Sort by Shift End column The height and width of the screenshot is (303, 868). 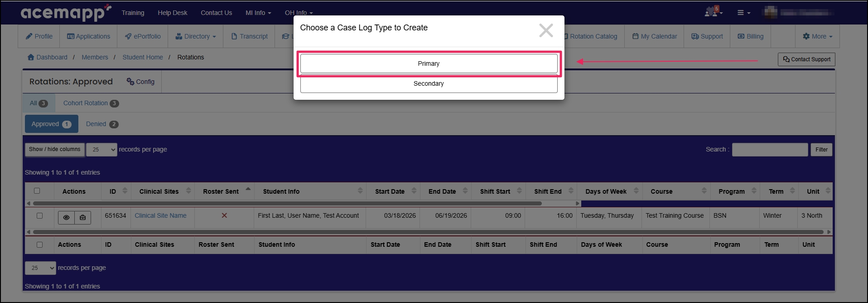point(571,191)
